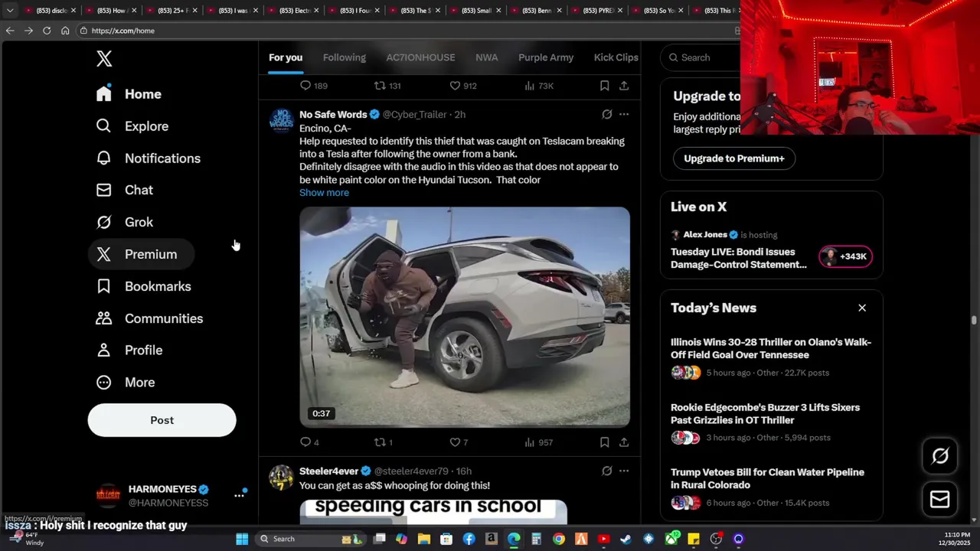Like the post with 7 likes
Viewport: 980px width, 551px height.
coord(459,442)
